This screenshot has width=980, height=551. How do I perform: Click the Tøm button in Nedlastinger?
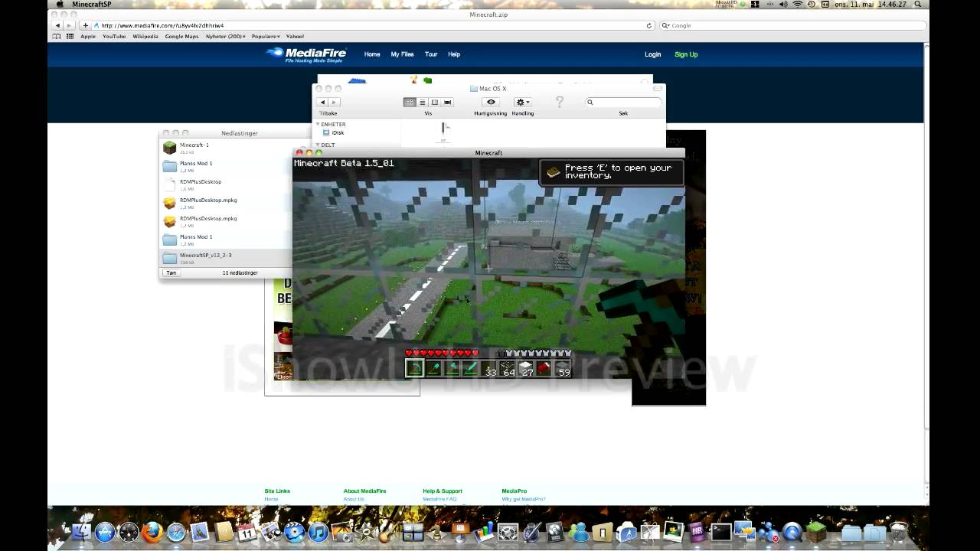171,272
